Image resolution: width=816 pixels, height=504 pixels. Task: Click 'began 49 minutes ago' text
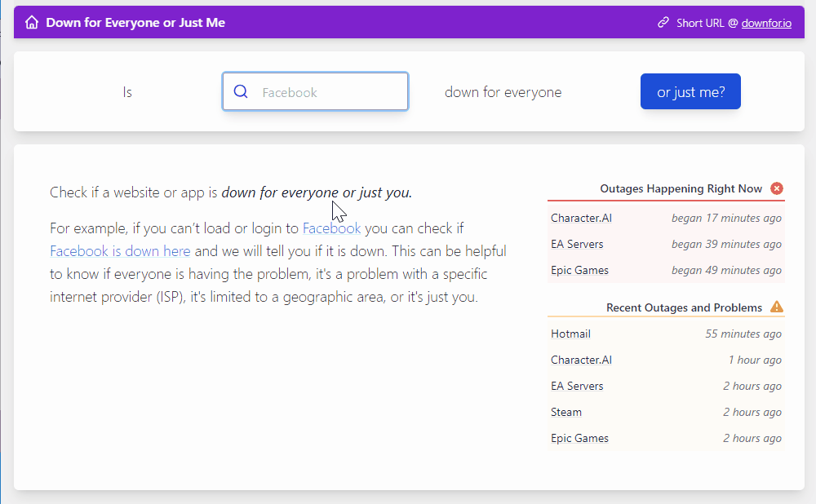pos(726,271)
